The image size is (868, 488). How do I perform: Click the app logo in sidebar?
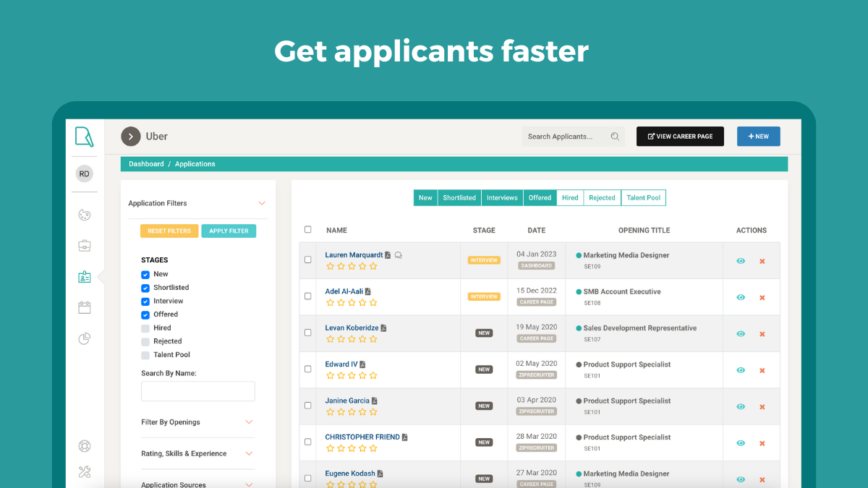point(85,137)
